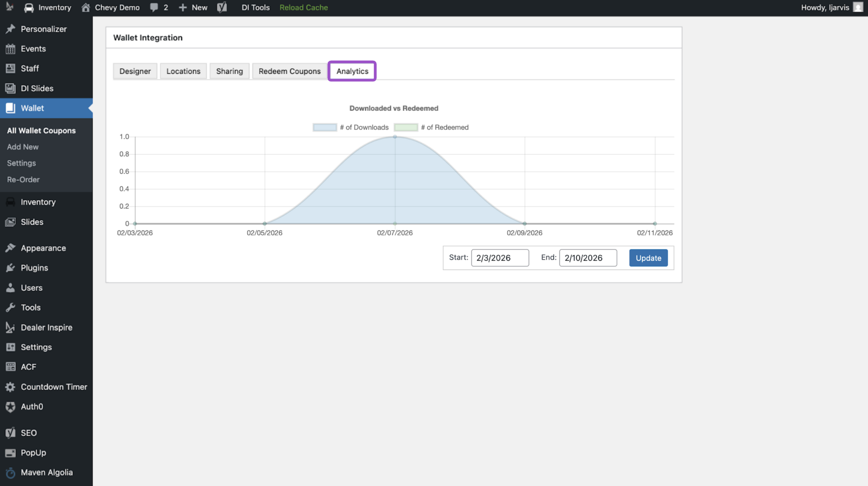Image resolution: width=868 pixels, height=486 pixels.
Task: Open the Redeem Coupons tab
Action: tap(290, 71)
